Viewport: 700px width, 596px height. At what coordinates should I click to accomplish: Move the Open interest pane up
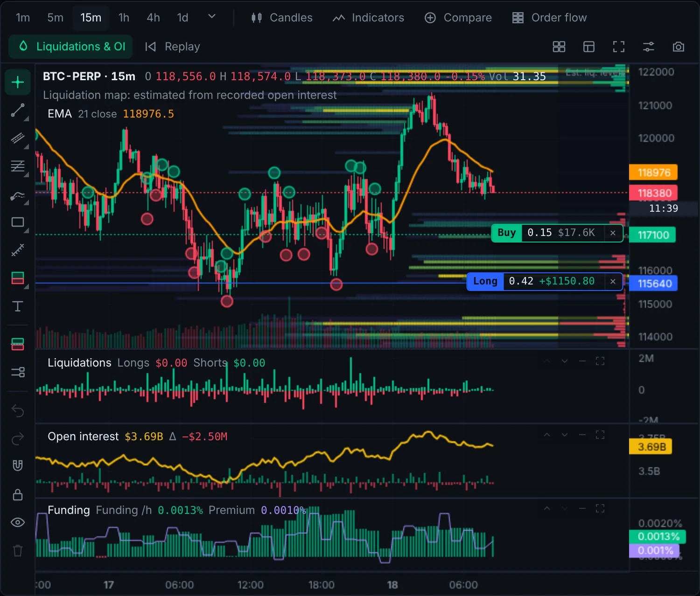point(547,435)
